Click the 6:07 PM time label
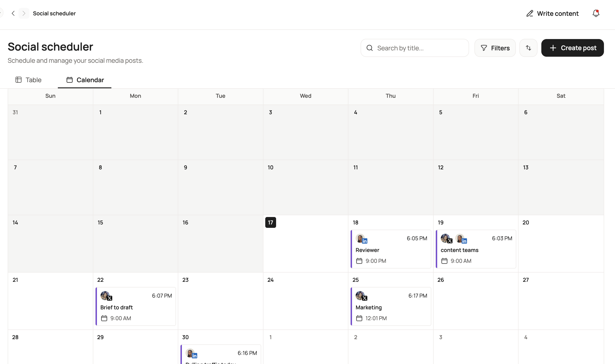Screen dimensions: 615x364 162,296
